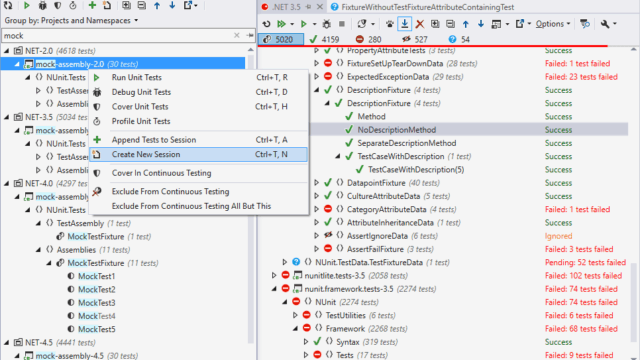
Task: Expand the nunitlite.tests-3.5 node
Action: coord(274,276)
